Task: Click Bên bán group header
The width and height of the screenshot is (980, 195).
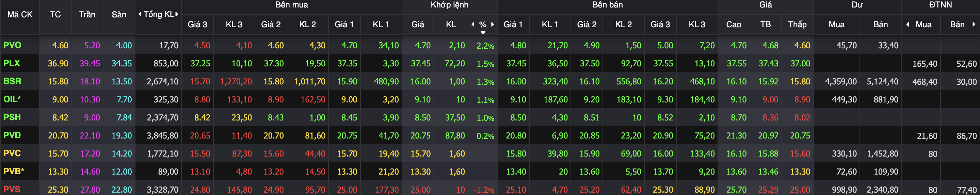Action: (x=608, y=5)
